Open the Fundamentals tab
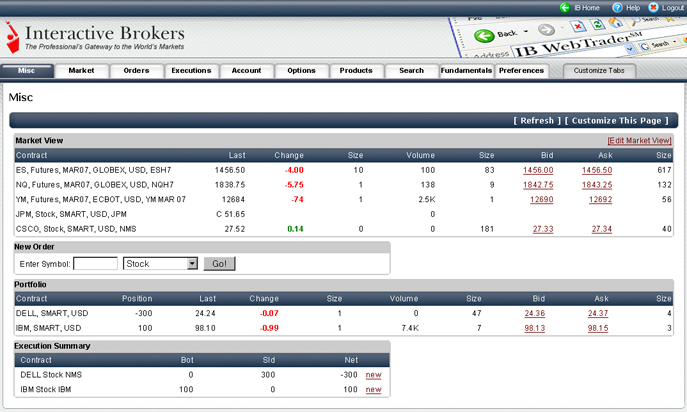The width and height of the screenshot is (687, 412). click(x=466, y=71)
